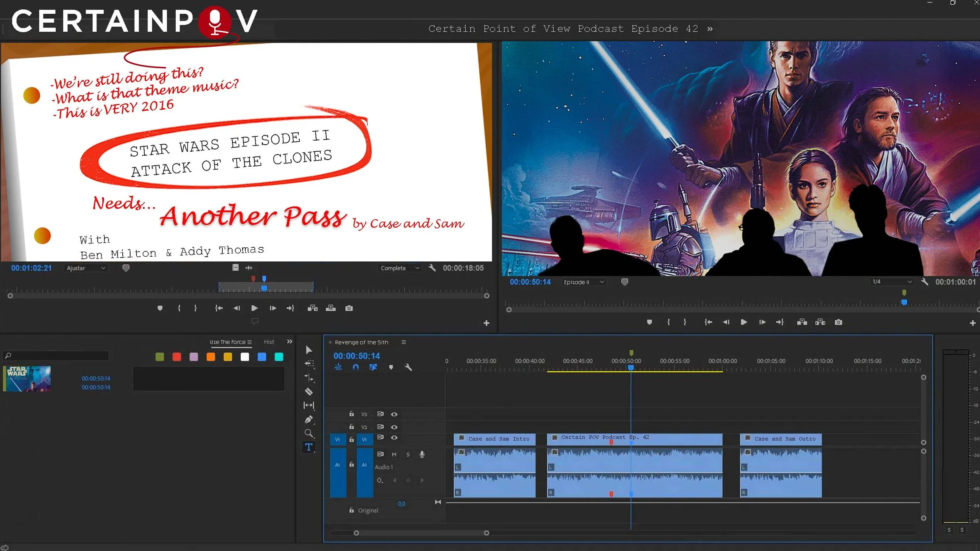Open the Source monitor button editor plus
The width and height of the screenshot is (980, 551).
pos(486,323)
